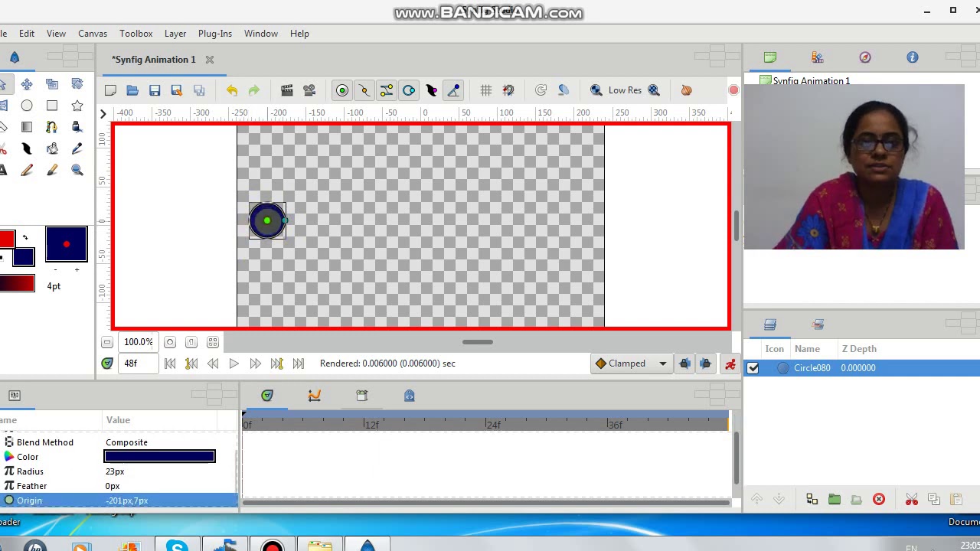Open the Render settings clapperboard icon
This screenshot has width=980, height=551.
287,90
